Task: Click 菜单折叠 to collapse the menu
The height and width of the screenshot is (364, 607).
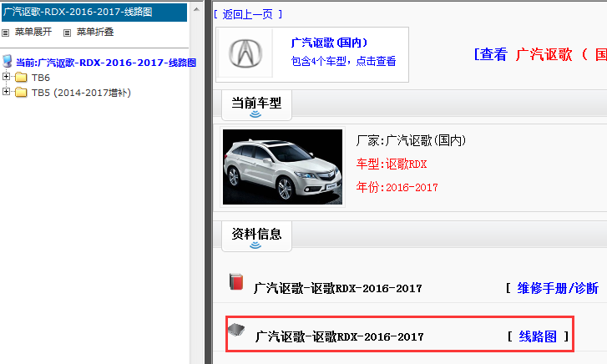Action: pos(95,32)
